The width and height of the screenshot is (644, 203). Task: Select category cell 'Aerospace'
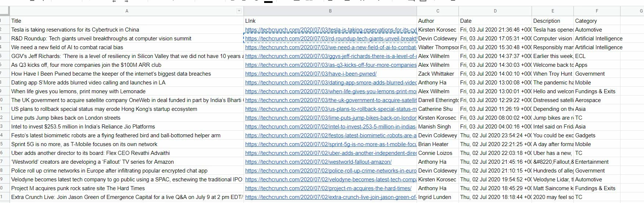tap(597, 100)
